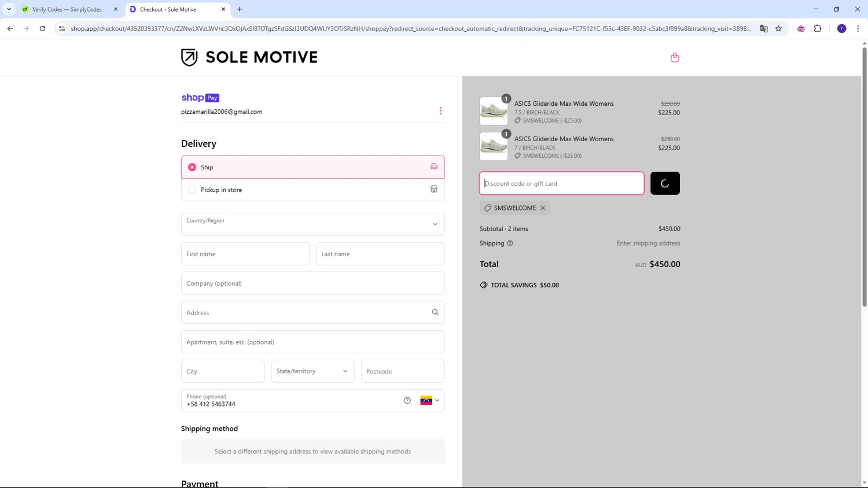Click the Delivery section heading
The width and height of the screenshot is (868, 488).
pyautogui.click(x=198, y=143)
